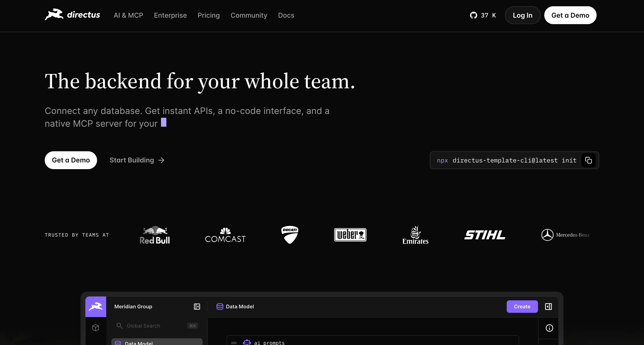Image resolution: width=644 pixels, height=345 pixels.
Task: Click the Ducati shield logo
Action: [290, 235]
